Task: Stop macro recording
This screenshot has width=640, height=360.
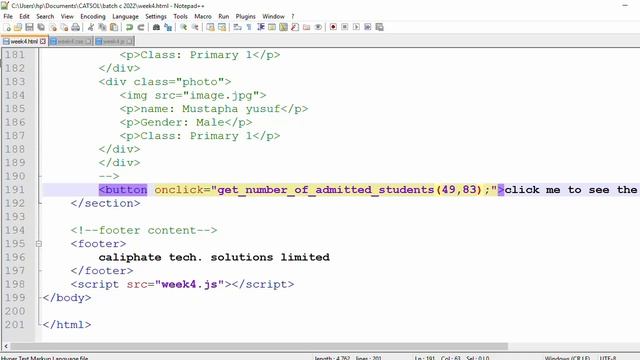Action: [x=344, y=27]
